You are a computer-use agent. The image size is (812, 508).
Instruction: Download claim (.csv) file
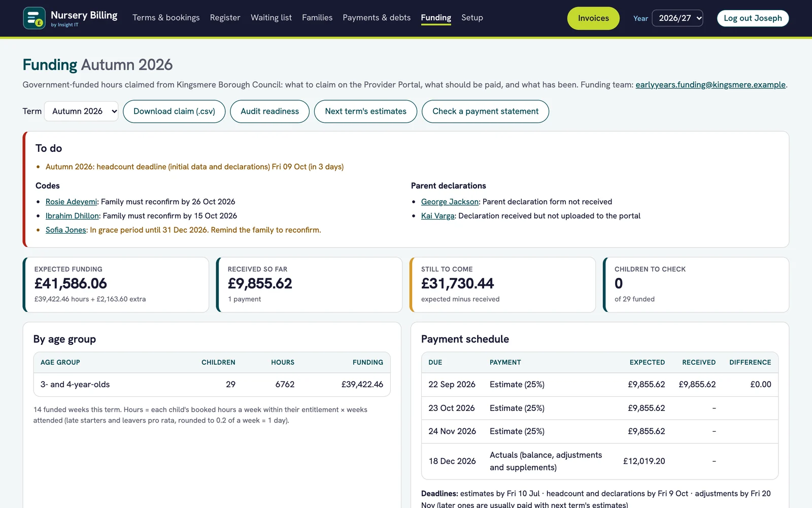click(x=174, y=111)
